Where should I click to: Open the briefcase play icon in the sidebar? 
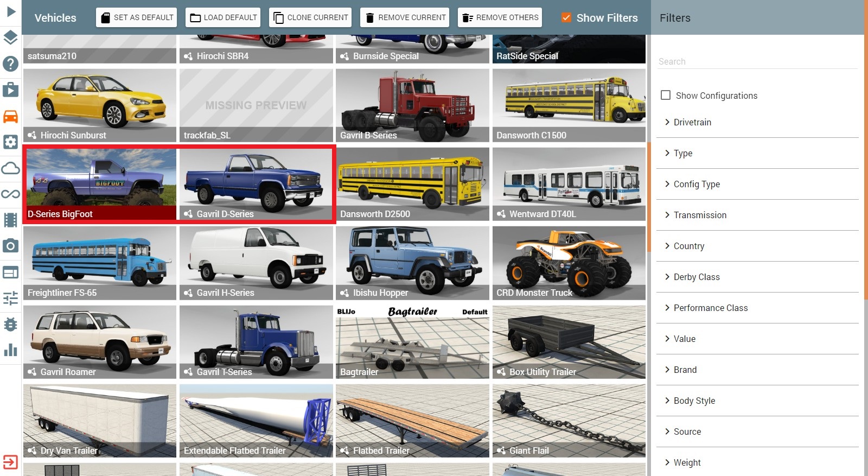(11, 90)
